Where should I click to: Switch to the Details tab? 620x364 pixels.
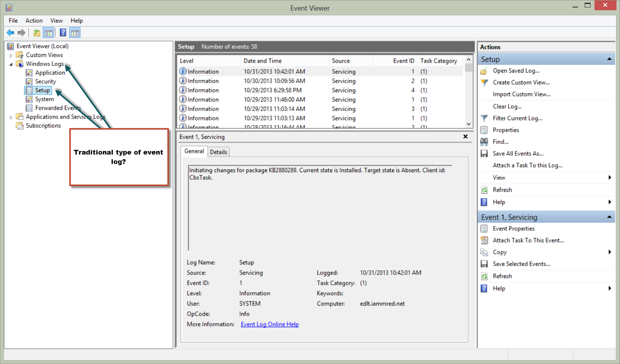tap(219, 152)
